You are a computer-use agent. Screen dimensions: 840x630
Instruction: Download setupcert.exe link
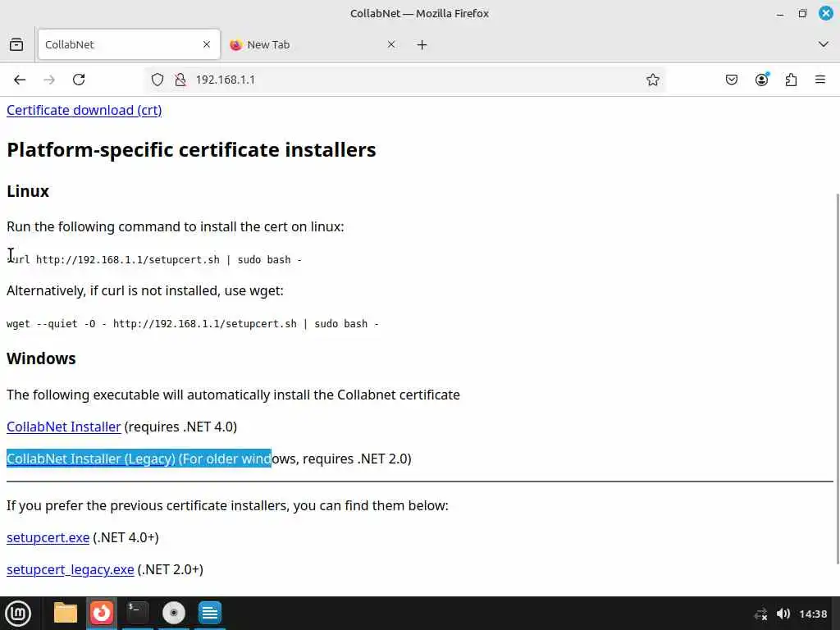(x=48, y=538)
